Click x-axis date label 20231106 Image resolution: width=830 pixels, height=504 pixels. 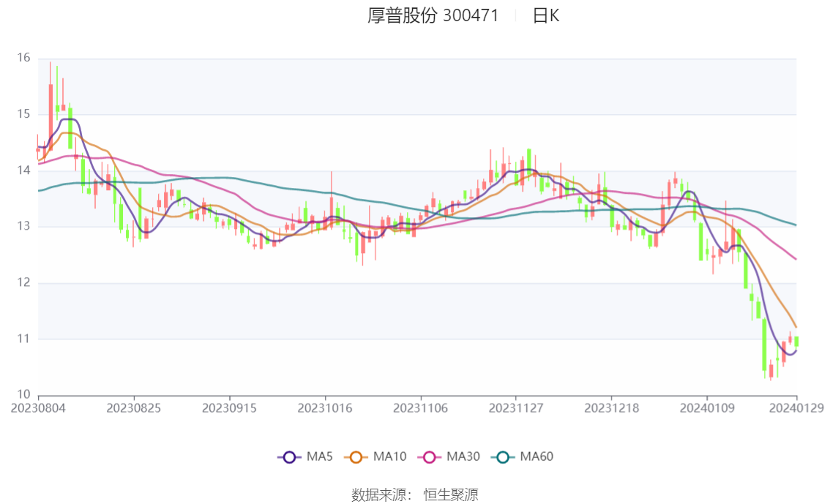pyautogui.click(x=420, y=408)
